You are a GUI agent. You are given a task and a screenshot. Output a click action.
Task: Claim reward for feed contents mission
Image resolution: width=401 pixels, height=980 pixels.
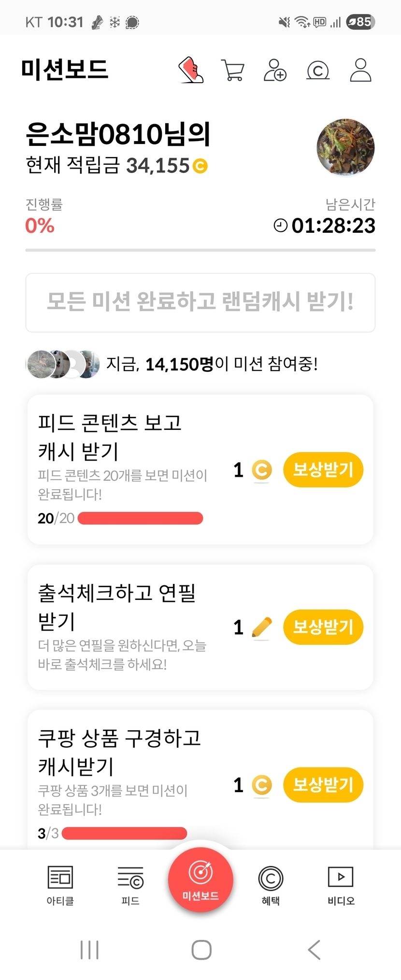coord(323,469)
